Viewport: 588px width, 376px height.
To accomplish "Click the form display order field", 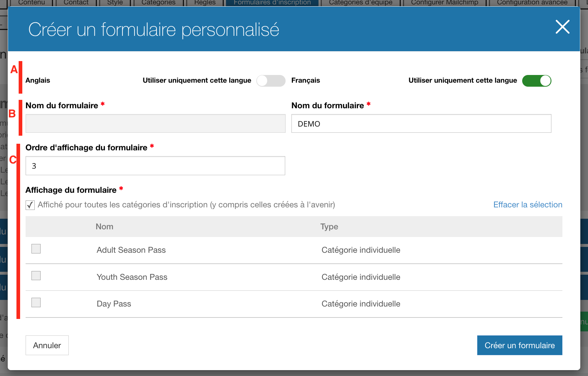I will tap(155, 166).
